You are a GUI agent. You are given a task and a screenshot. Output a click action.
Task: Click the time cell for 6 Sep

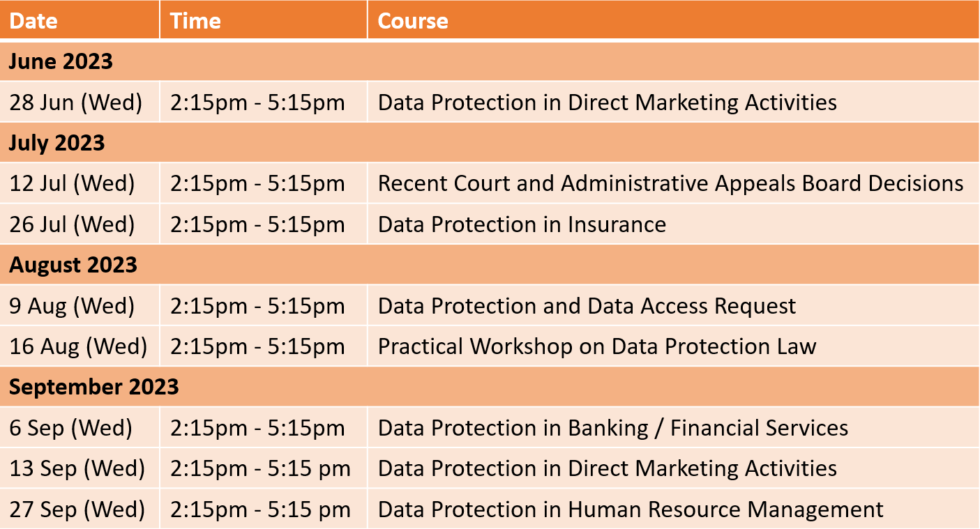264,427
